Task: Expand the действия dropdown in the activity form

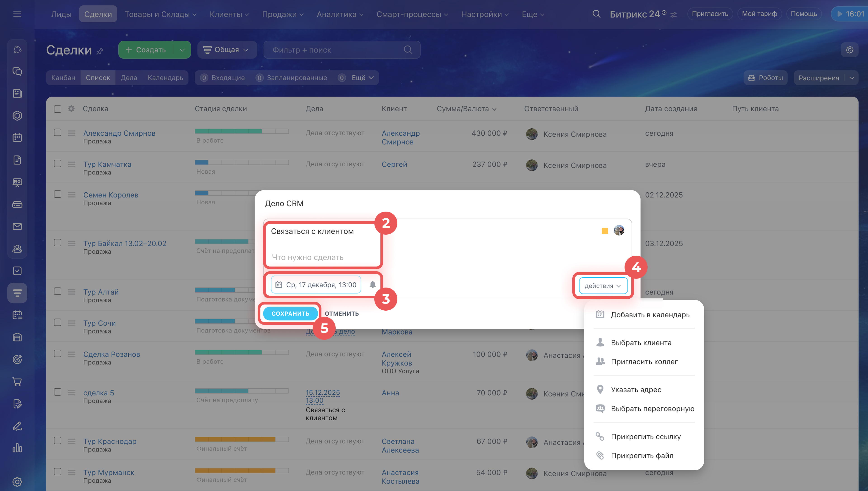Action: pyautogui.click(x=603, y=286)
